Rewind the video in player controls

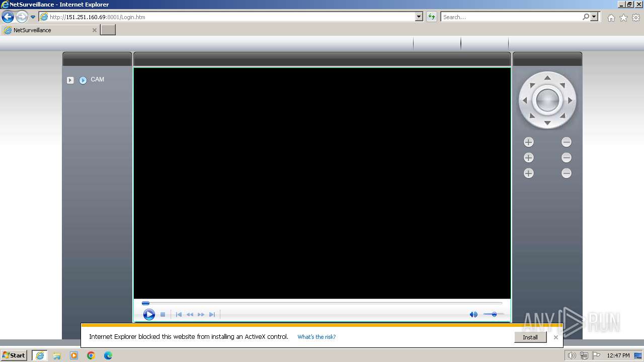(x=190, y=314)
